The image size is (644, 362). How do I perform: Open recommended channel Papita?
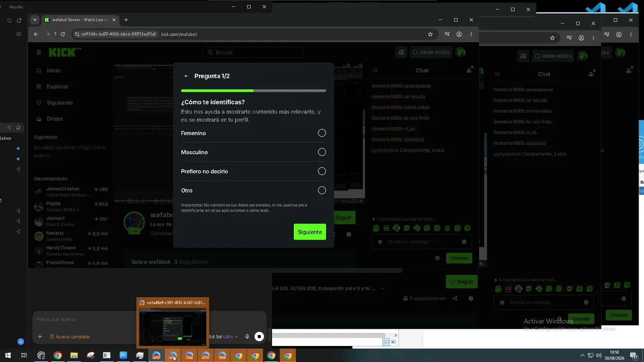(71, 207)
